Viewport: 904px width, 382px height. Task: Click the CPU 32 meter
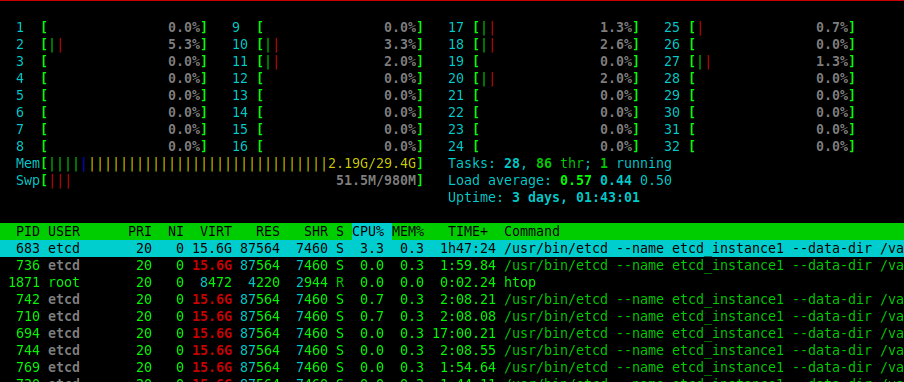pyautogui.click(x=759, y=146)
